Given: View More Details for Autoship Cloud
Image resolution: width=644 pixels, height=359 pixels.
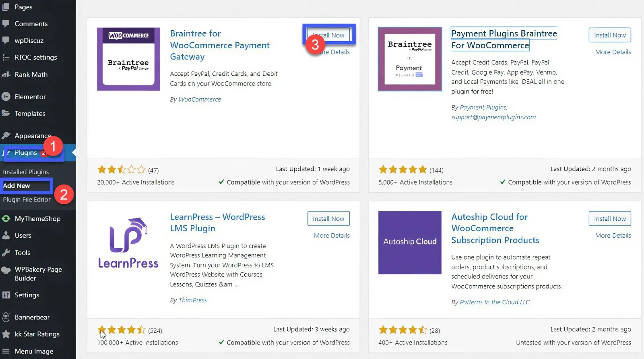Looking at the screenshot, I should tap(612, 235).
